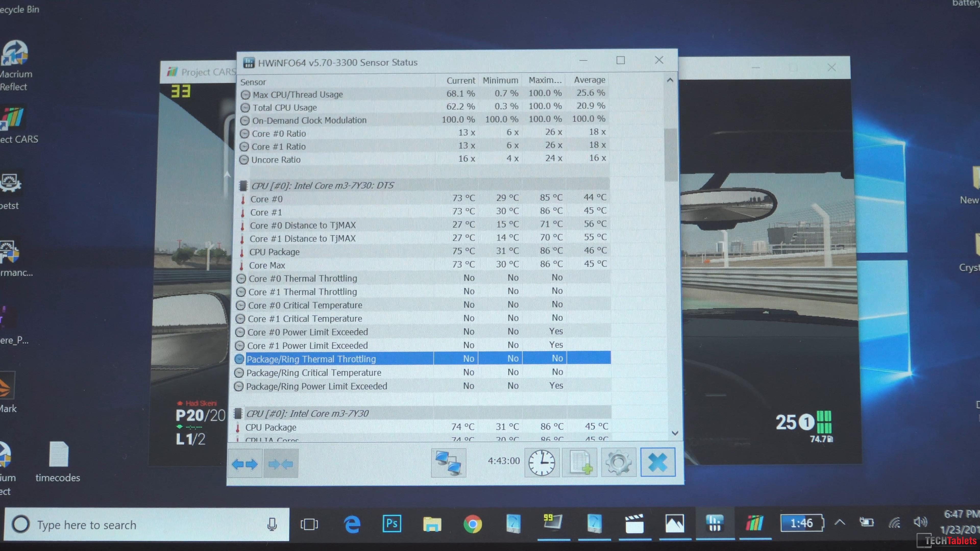Open the HWiNFO sensor settings gear

619,462
